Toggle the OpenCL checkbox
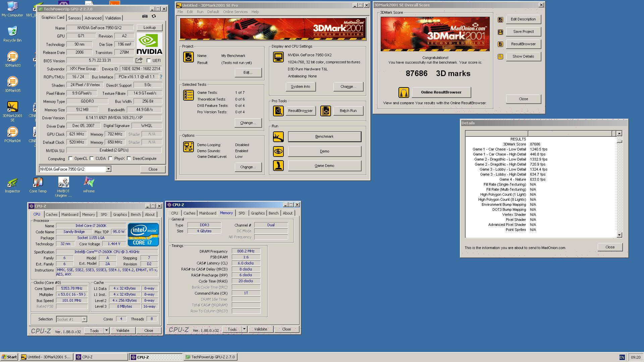644x362 pixels. coord(70,159)
